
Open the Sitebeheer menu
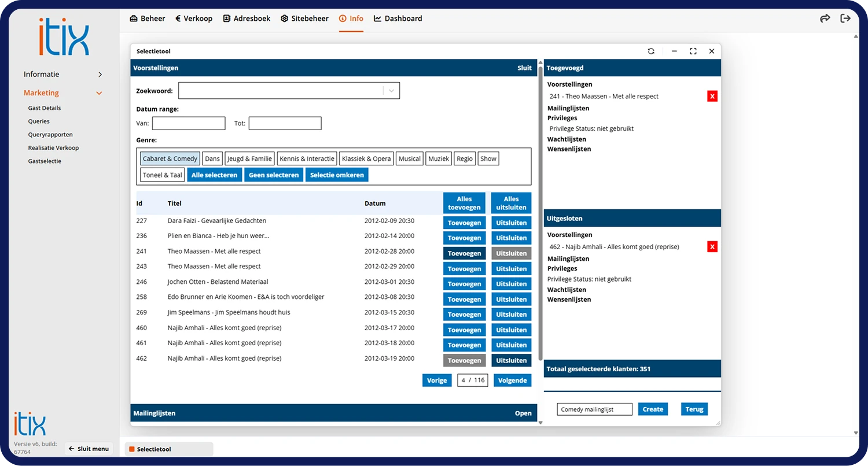coord(305,19)
